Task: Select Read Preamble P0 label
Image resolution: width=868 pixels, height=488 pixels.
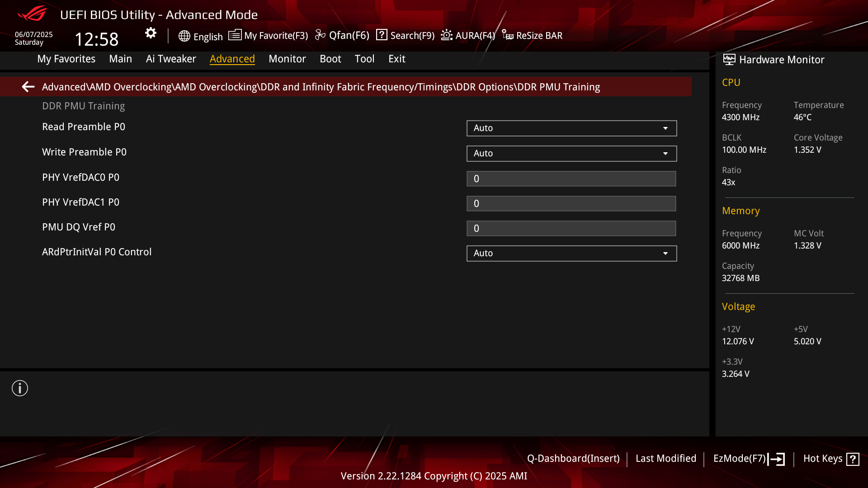Action: (x=84, y=127)
